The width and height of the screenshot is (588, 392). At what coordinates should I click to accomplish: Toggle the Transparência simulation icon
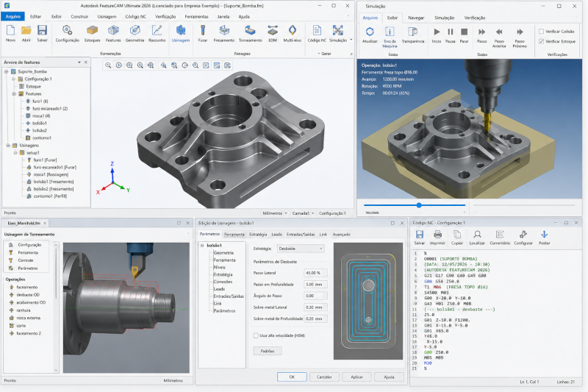(x=413, y=32)
